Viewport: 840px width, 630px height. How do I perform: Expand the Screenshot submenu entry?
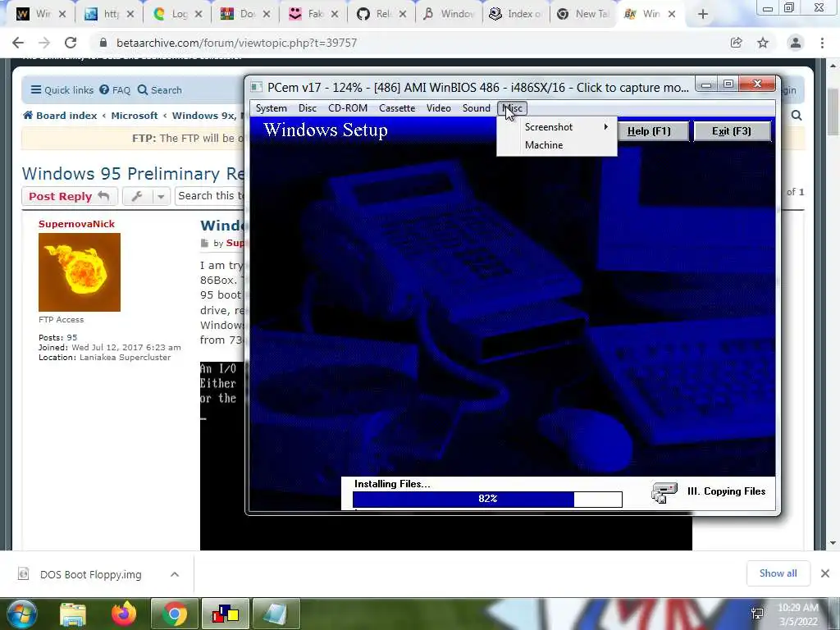click(557, 127)
